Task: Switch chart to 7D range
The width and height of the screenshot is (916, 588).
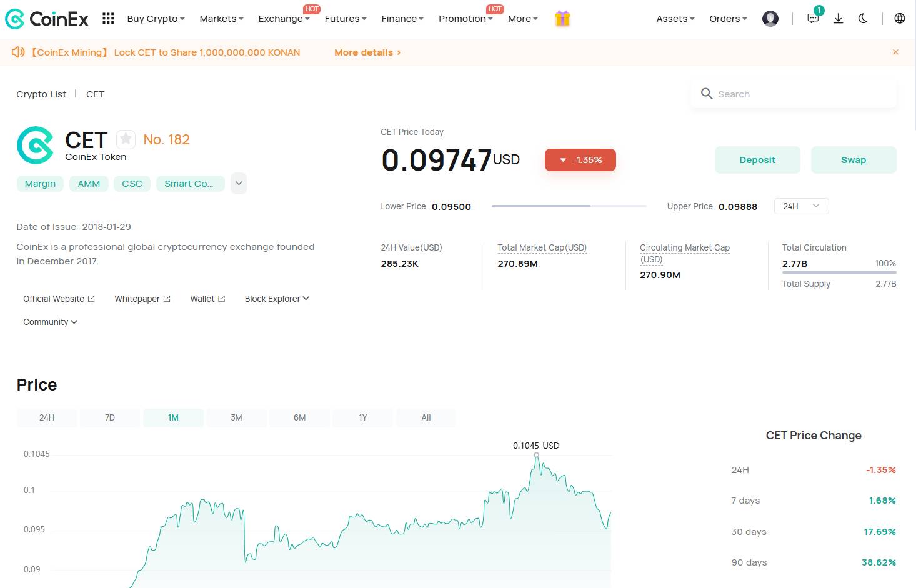Action: tap(110, 417)
